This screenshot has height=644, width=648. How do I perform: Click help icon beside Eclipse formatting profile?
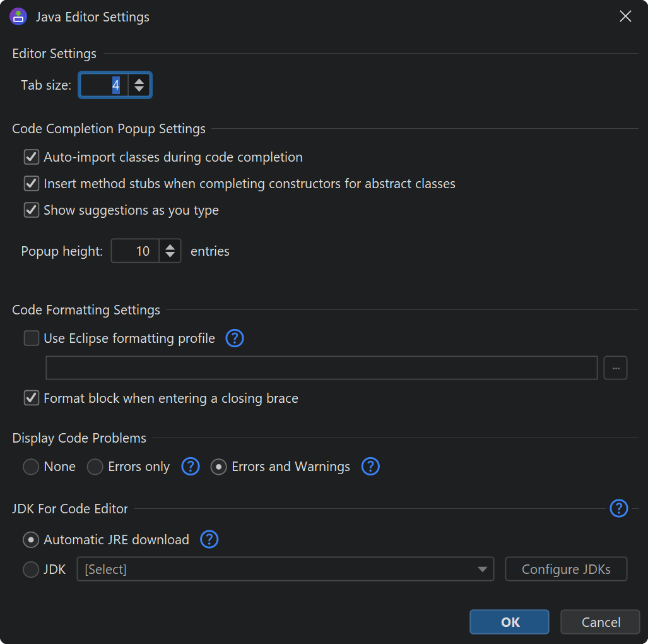(x=235, y=338)
